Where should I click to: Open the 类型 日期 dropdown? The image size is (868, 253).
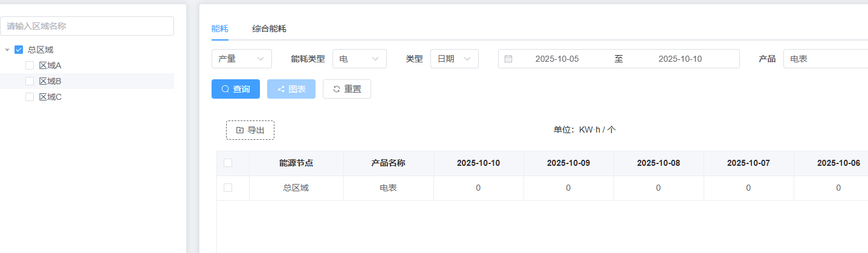455,59
